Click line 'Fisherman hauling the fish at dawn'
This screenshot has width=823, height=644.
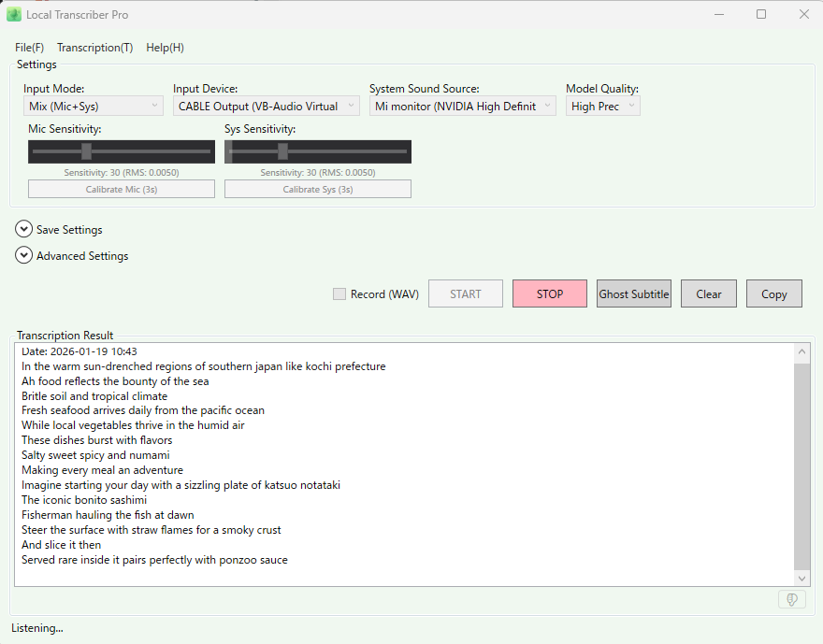coord(108,515)
